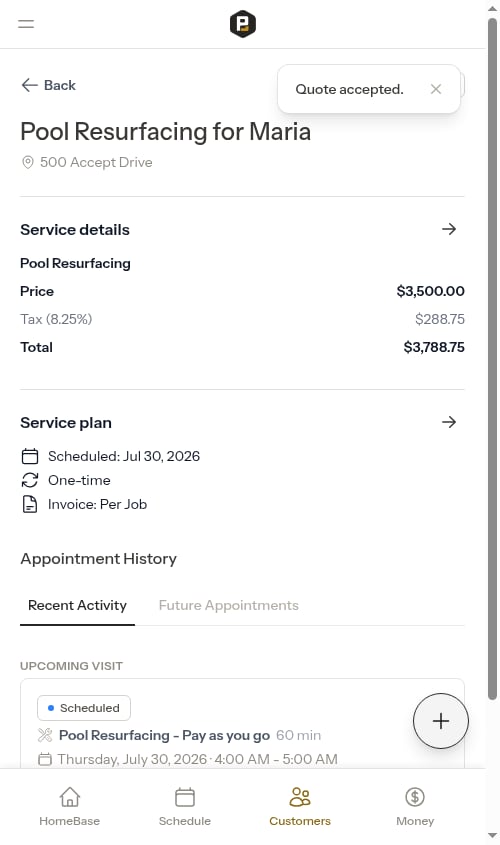Open Money in bottom navigation
The width and height of the screenshot is (500, 845).
tap(415, 806)
